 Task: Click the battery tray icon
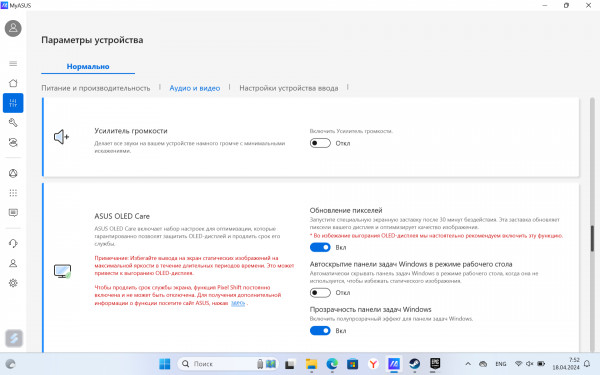click(541, 364)
